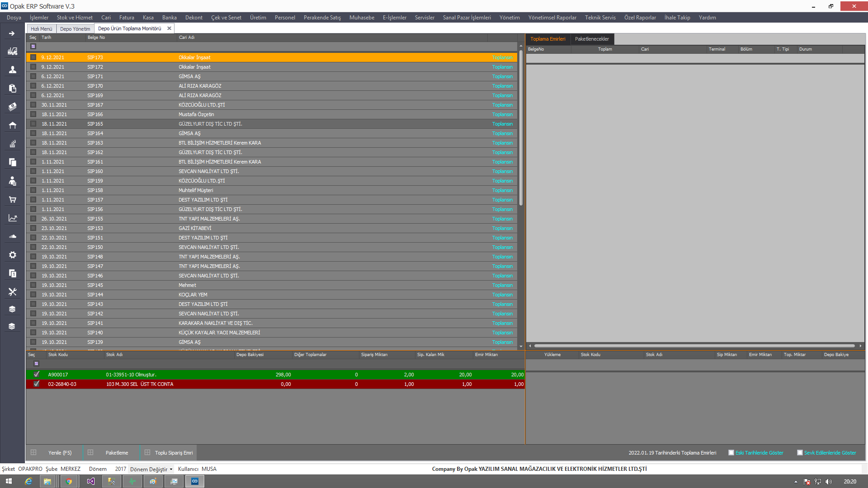Open the upper stacked layers icon
The image size is (868, 488).
(x=12, y=309)
